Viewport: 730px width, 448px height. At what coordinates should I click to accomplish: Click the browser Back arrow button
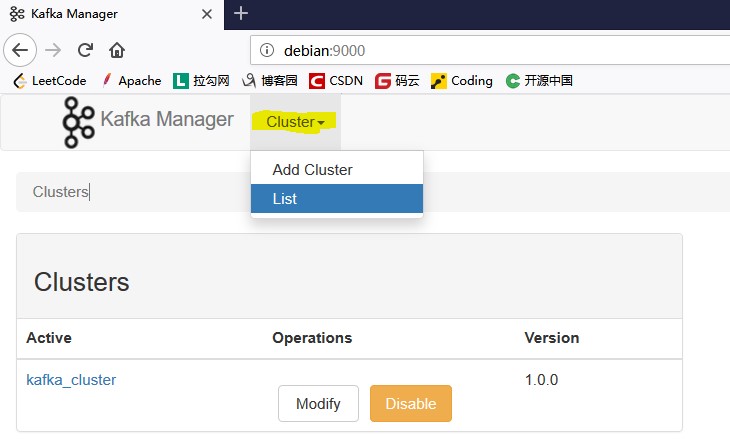point(20,50)
